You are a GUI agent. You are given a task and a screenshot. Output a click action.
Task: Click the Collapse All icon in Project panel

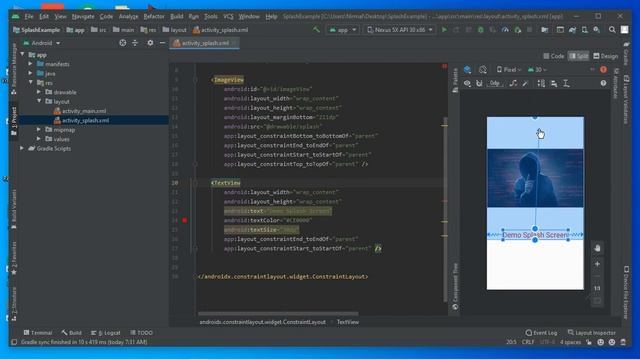coord(135,43)
